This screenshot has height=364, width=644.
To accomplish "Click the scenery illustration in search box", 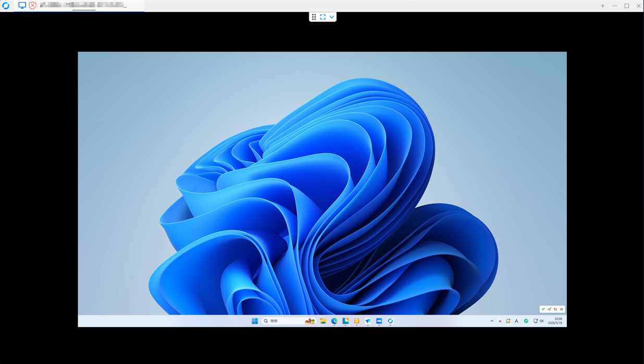I will [310, 321].
